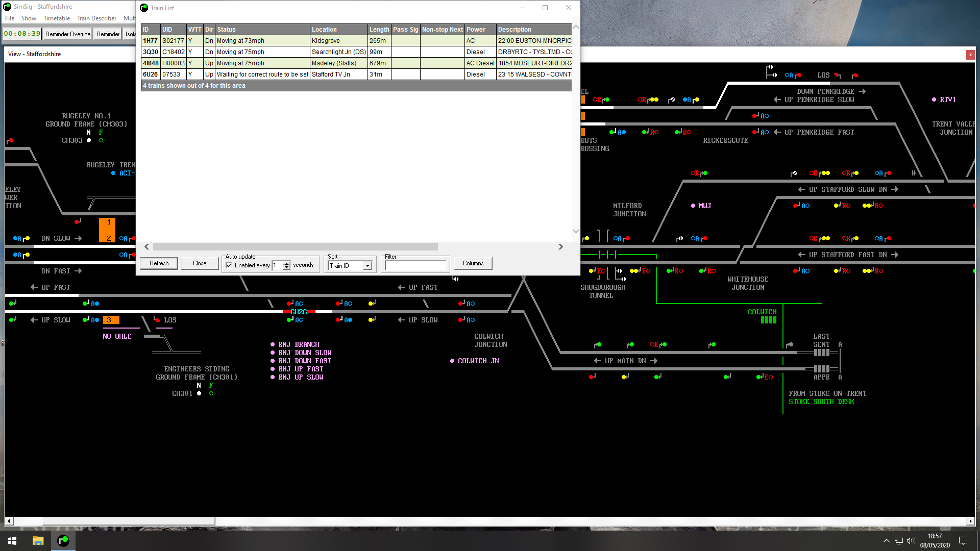Screen dimensions: 980x551
Task: Click main view scroll left arrow at bottom
Action: [9, 521]
